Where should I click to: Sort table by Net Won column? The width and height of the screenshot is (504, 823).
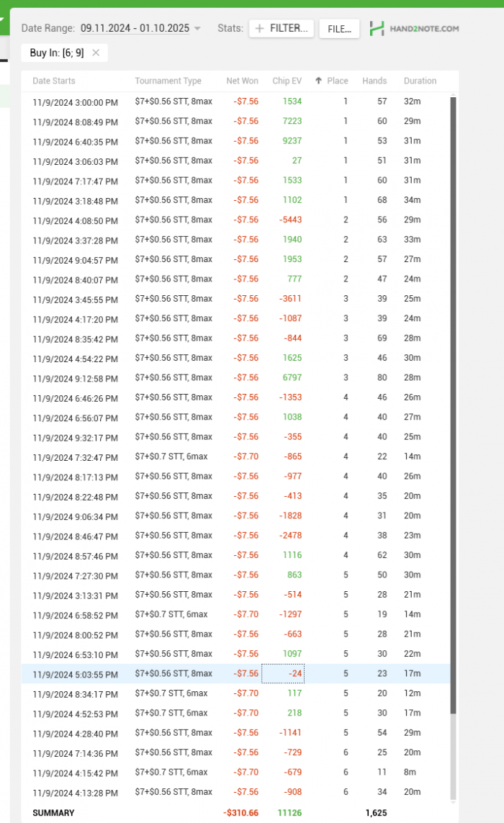pos(242,81)
